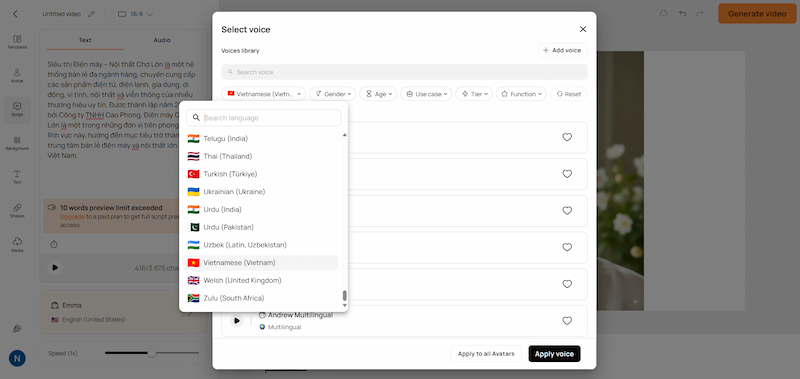This screenshot has width=800, height=379.
Task: Close the Select voice dialog
Action: (x=583, y=29)
